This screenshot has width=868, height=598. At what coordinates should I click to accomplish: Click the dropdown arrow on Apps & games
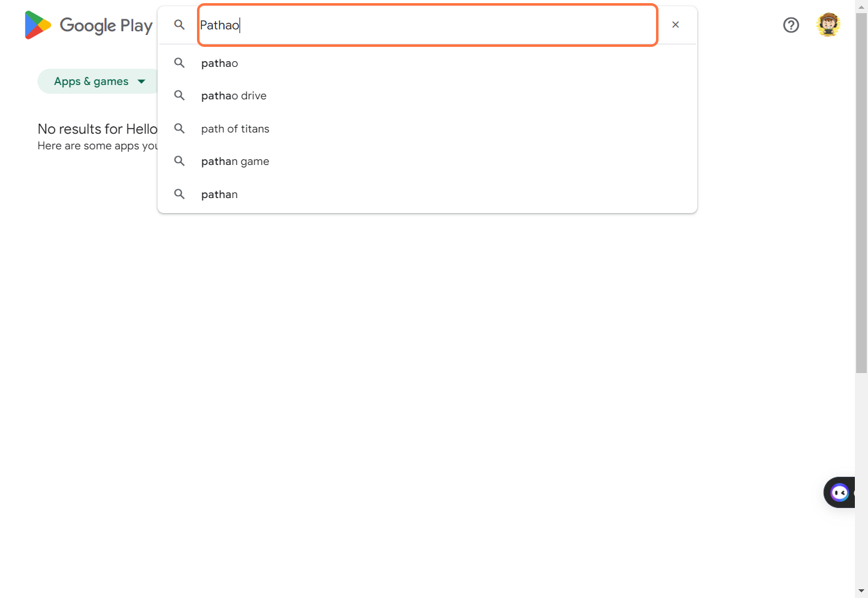pos(141,81)
